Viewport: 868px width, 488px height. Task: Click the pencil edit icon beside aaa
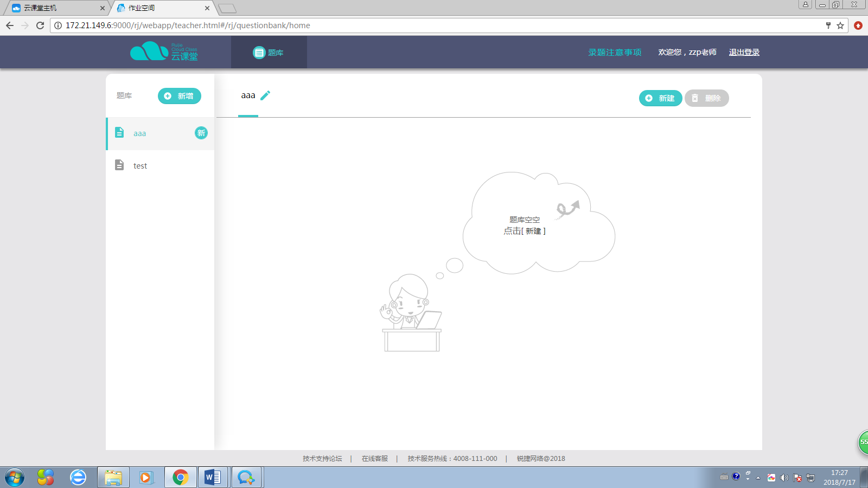pyautogui.click(x=265, y=95)
